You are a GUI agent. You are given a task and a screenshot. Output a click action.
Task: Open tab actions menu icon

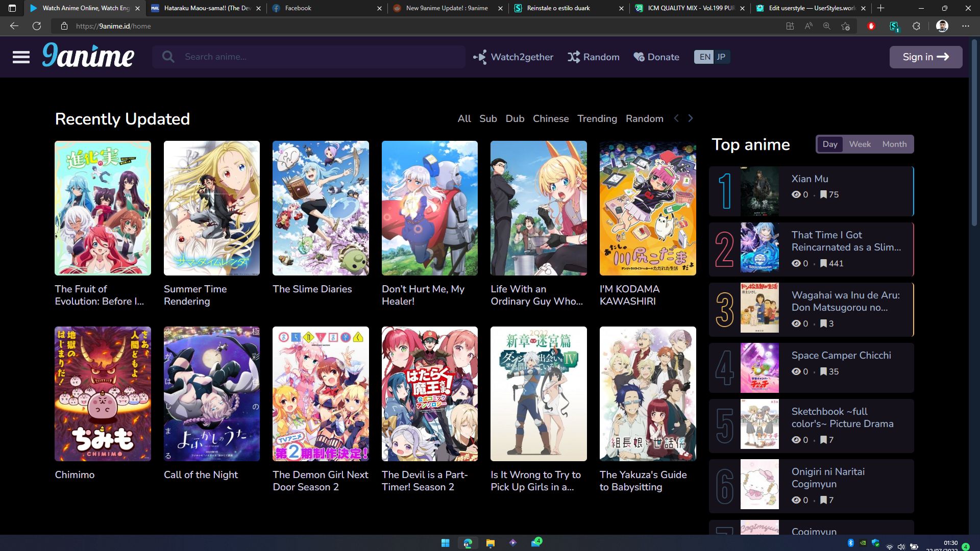[x=12, y=8]
